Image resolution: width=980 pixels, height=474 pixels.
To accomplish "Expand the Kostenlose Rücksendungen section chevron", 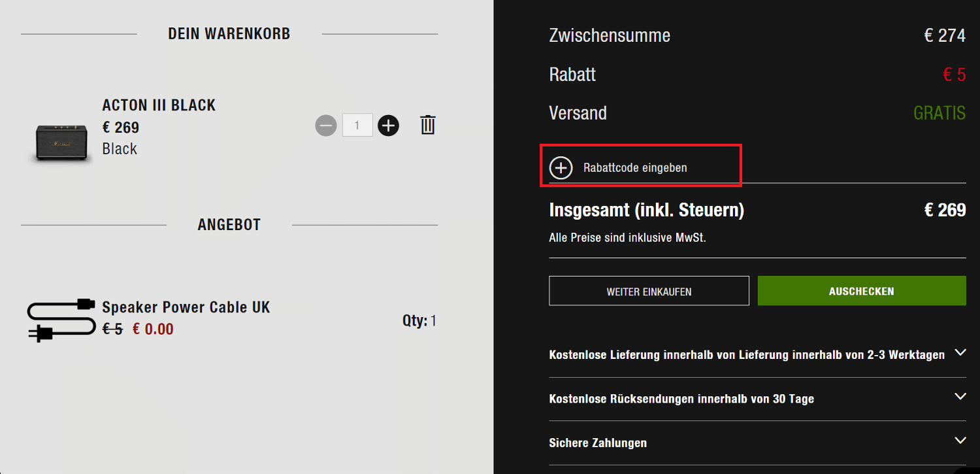I will (960, 397).
